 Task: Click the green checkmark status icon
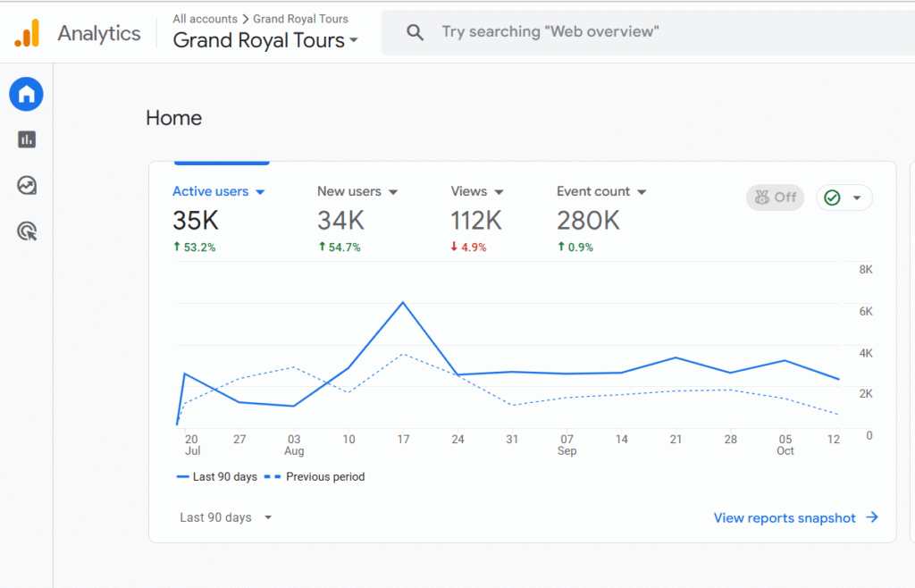pyautogui.click(x=833, y=197)
